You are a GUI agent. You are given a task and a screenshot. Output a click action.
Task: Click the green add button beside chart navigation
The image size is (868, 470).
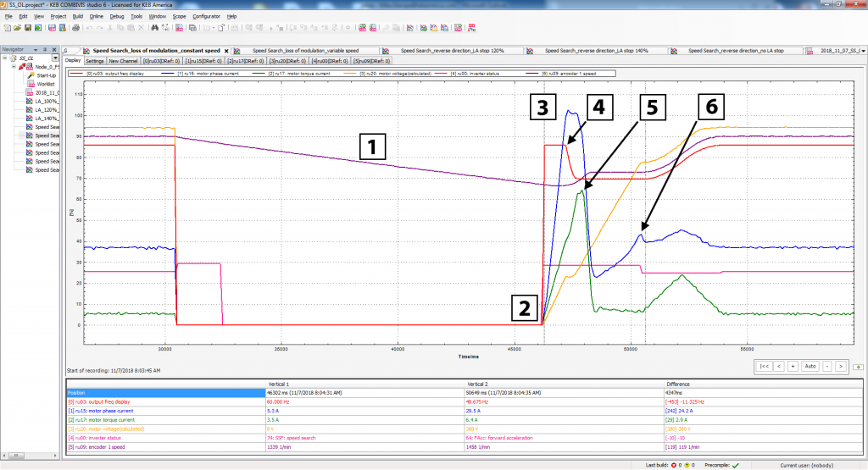[x=858, y=367]
